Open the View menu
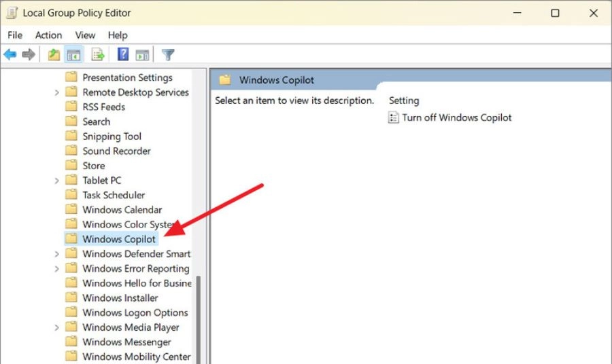The height and width of the screenshot is (364, 612). pos(85,35)
